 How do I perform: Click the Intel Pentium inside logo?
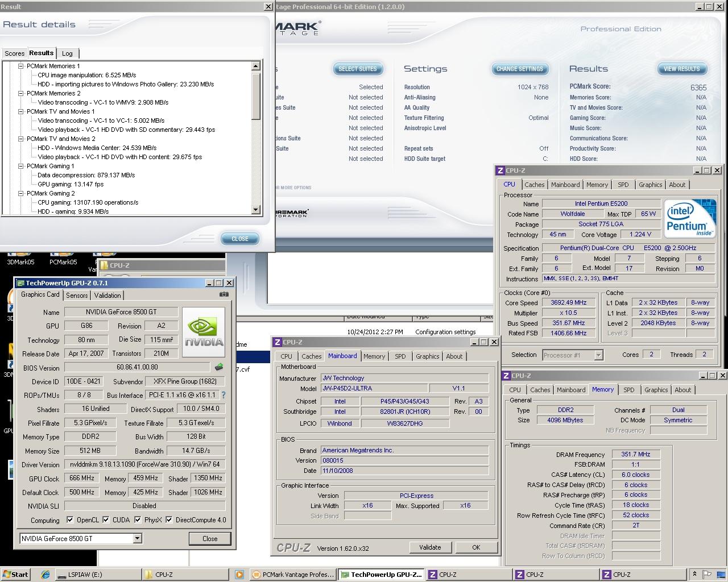pos(690,218)
